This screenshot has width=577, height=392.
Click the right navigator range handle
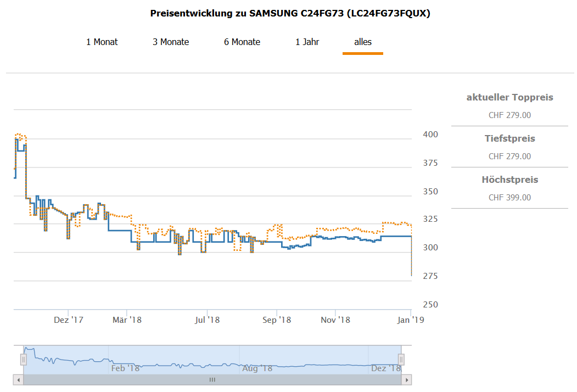(x=401, y=360)
